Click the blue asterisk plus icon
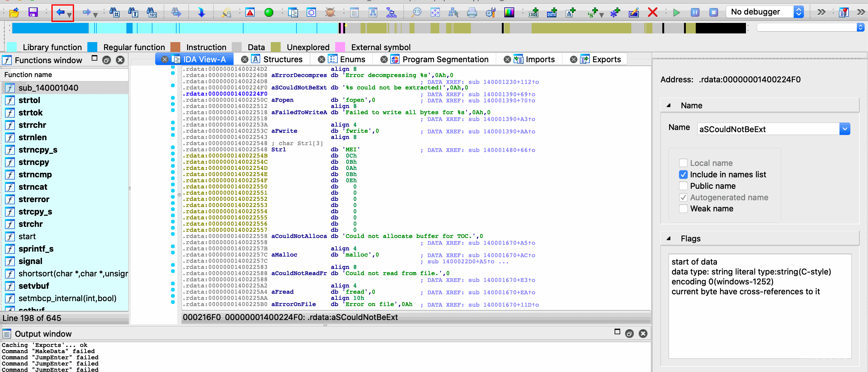The image size is (868, 372). point(615,12)
